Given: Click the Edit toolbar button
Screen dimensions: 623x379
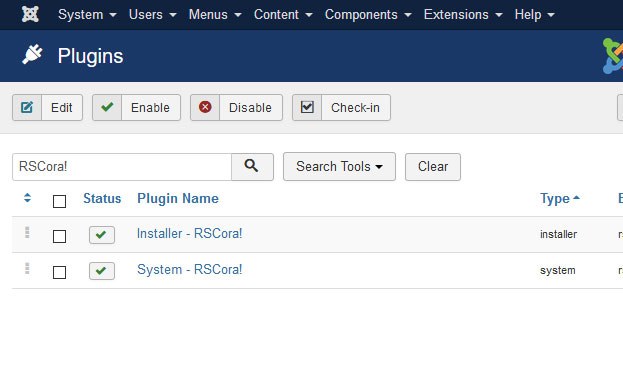Looking at the screenshot, I should tap(47, 107).
